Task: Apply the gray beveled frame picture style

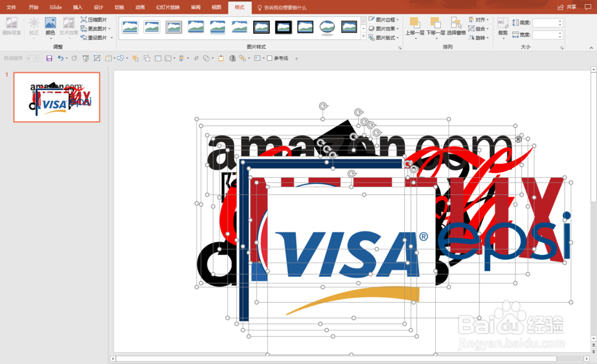Action: [174, 27]
